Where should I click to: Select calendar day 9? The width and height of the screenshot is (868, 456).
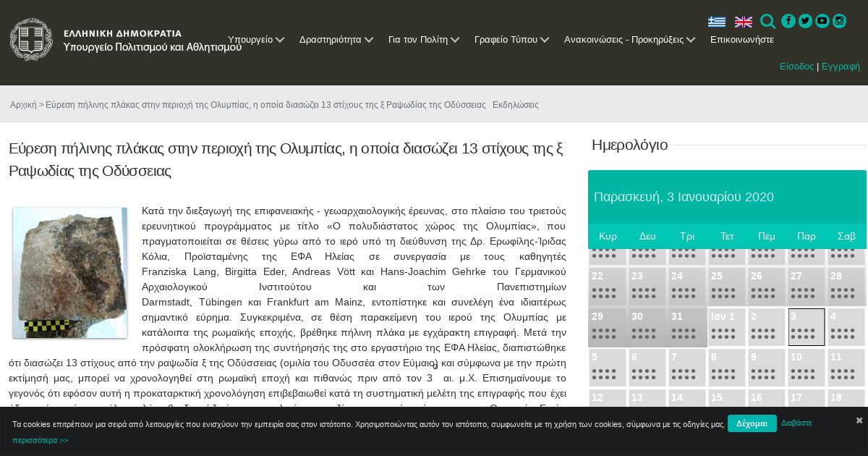coord(766,368)
